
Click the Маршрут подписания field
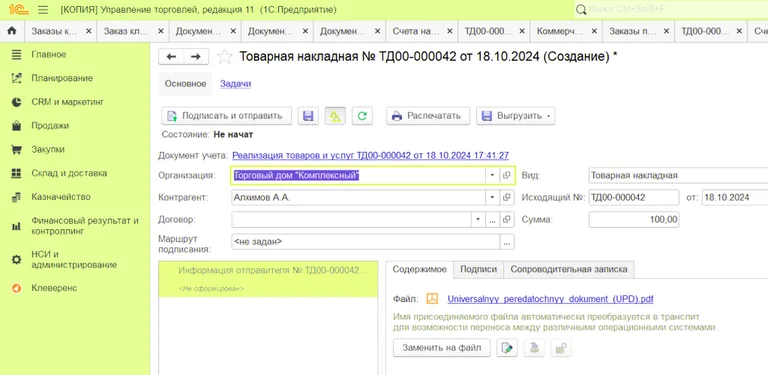365,241
